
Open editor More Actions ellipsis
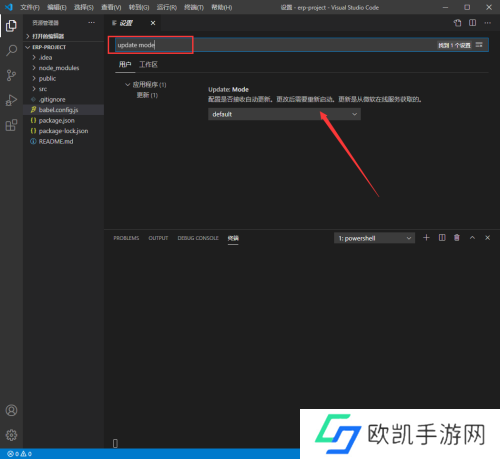coord(488,23)
